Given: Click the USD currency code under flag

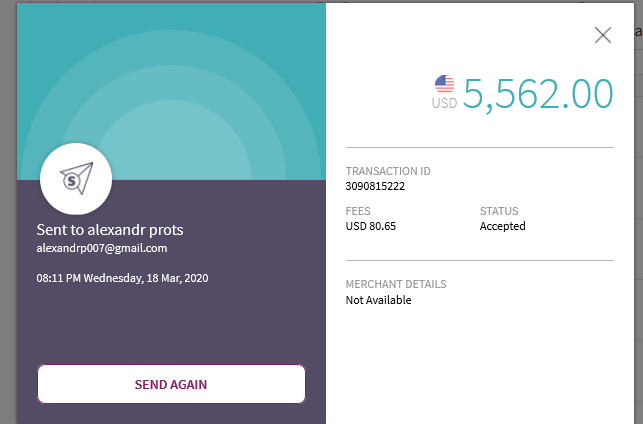Looking at the screenshot, I should [x=444, y=103].
